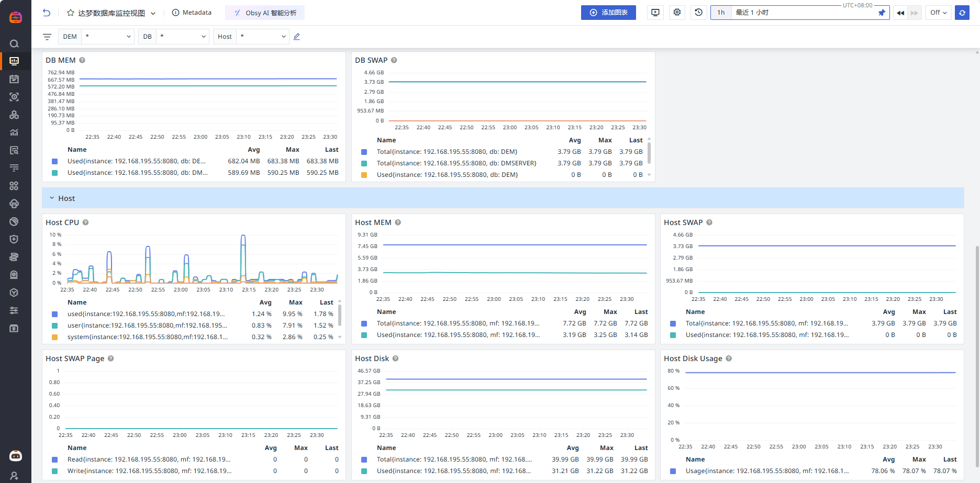This screenshot has width=980, height=483.
Task: Select the Write series row in Host SWAP Page
Action: click(195, 471)
